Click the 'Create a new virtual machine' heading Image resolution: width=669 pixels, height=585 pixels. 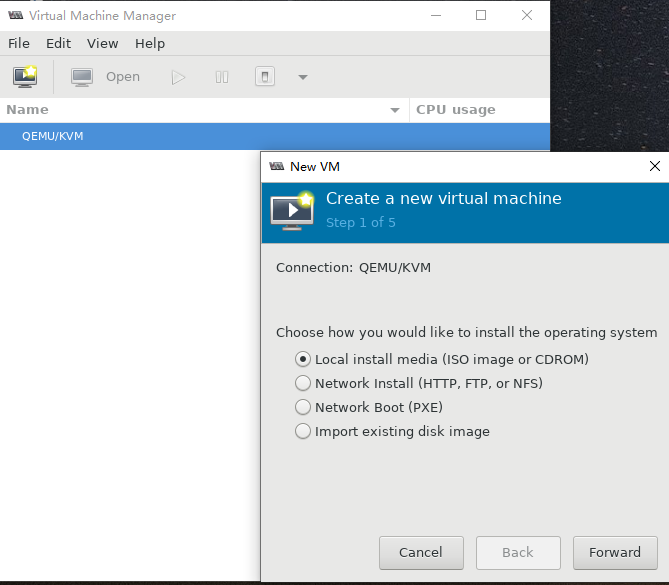(x=444, y=198)
